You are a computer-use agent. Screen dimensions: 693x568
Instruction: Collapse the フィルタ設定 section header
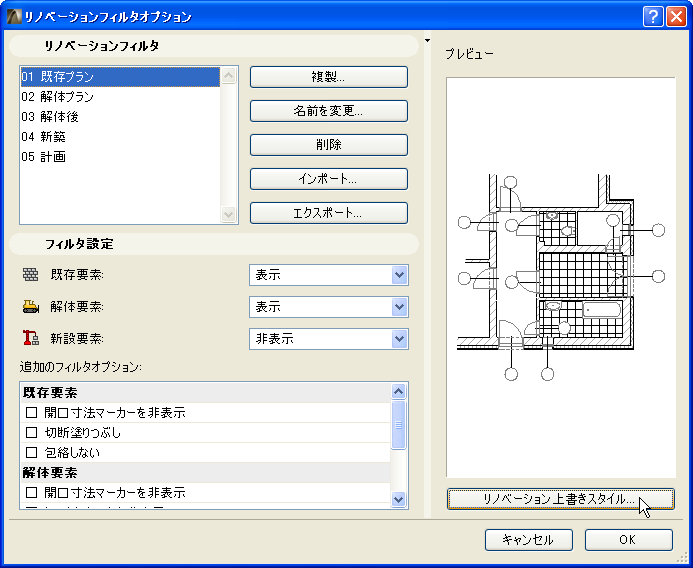[x=213, y=244]
